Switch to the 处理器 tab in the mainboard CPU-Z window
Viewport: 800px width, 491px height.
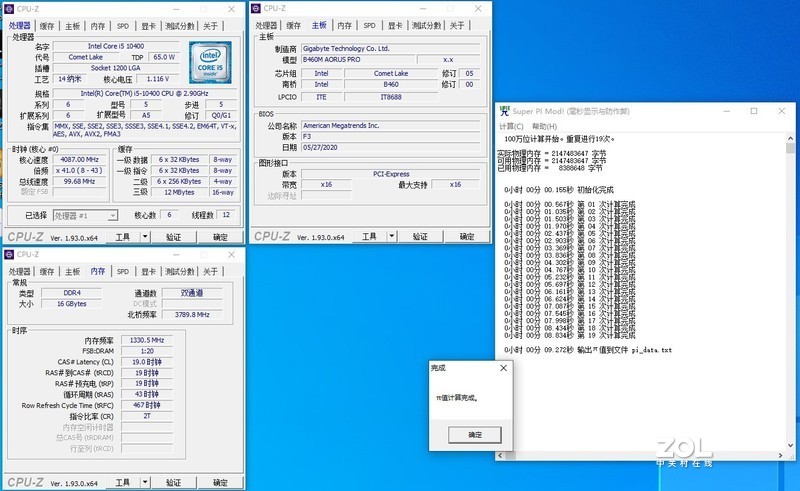(x=266, y=26)
